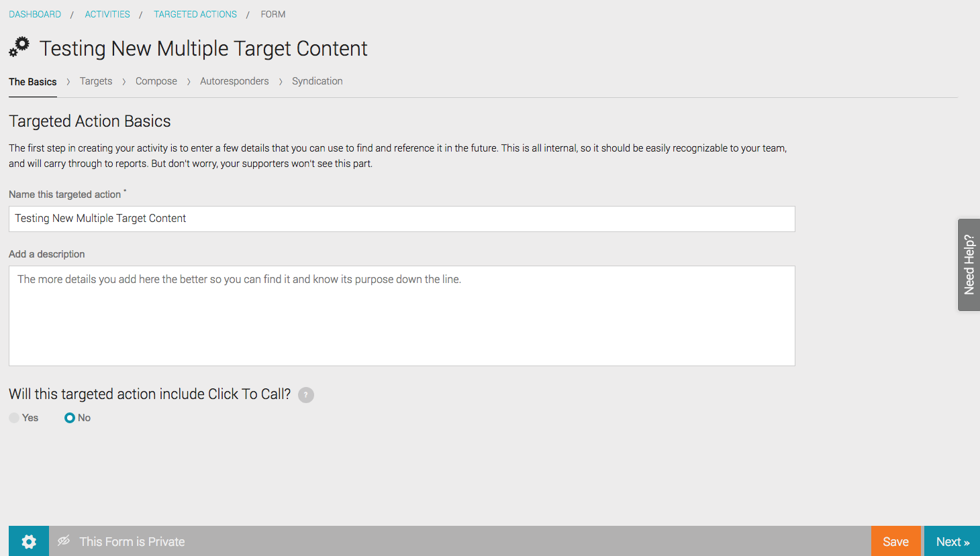Go to Targeted Actions breadcrumb

195,14
